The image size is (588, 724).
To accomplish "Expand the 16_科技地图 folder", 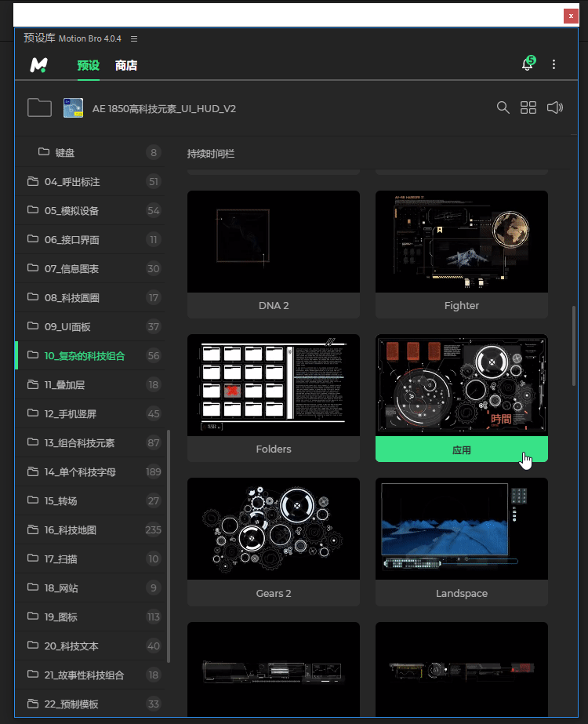I will click(x=90, y=530).
